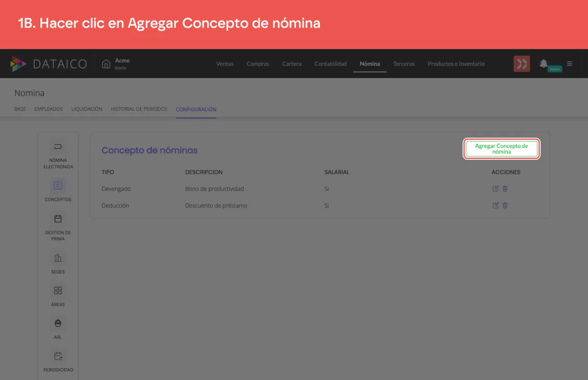Click the TIPO column header
588x380 pixels.
click(x=108, y=172)
